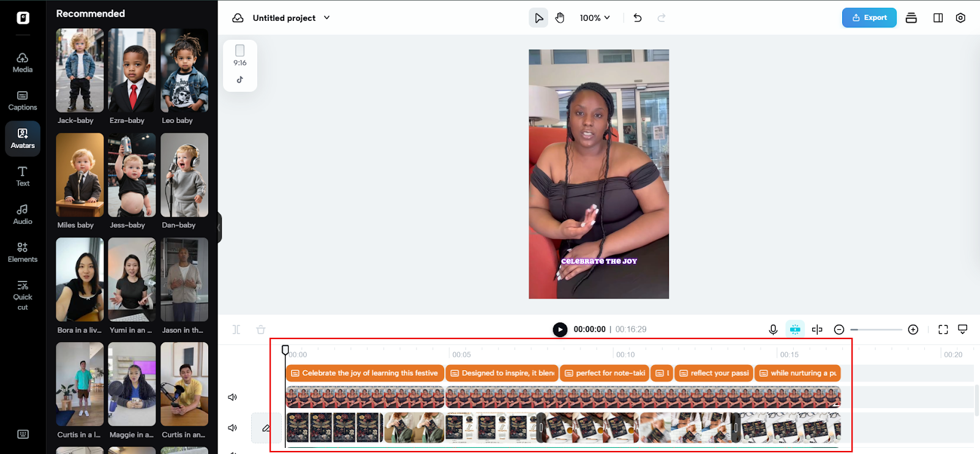
Task: Select the 'while nurturing' caption clip
Action: point(797,373)
